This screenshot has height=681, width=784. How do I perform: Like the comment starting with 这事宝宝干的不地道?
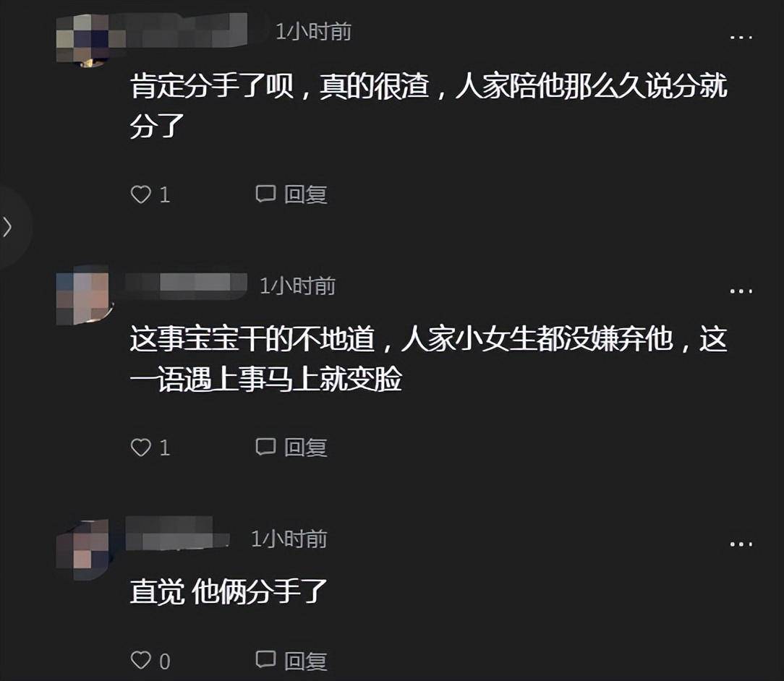click(x=140, y=447)
